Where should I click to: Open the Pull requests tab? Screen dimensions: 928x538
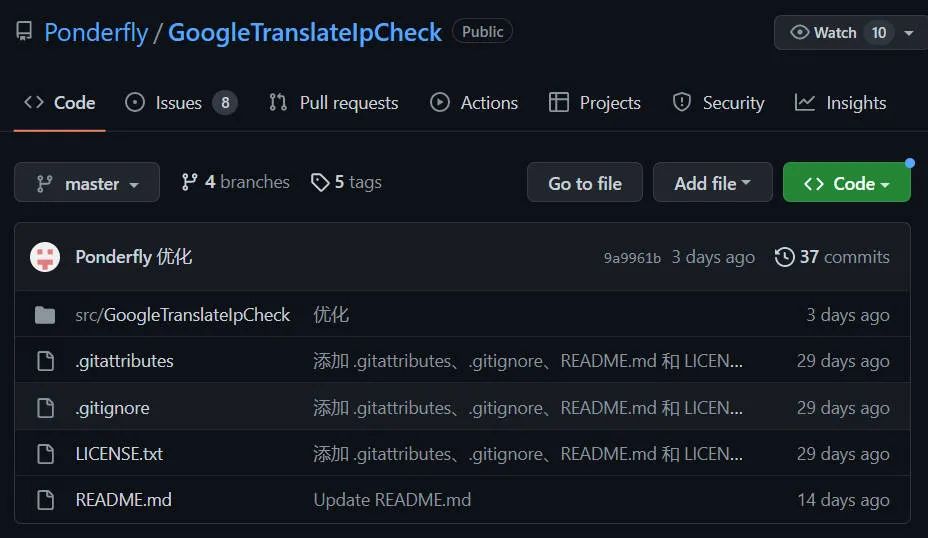[x=334, y=103]
